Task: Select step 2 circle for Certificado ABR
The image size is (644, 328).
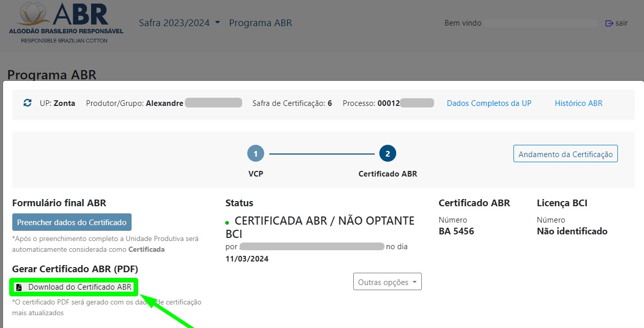Action: coord(388,154)
